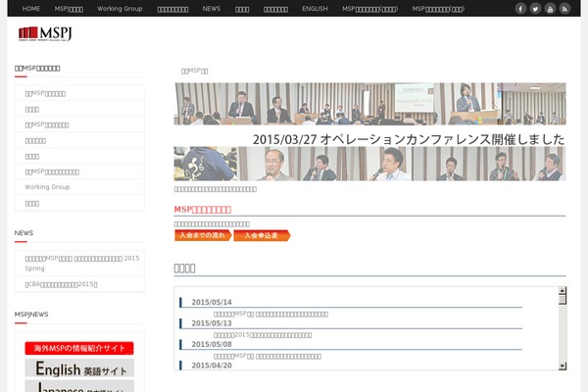Open the news link under 2015/05/08
588x392 pixels.
(268, 356)
